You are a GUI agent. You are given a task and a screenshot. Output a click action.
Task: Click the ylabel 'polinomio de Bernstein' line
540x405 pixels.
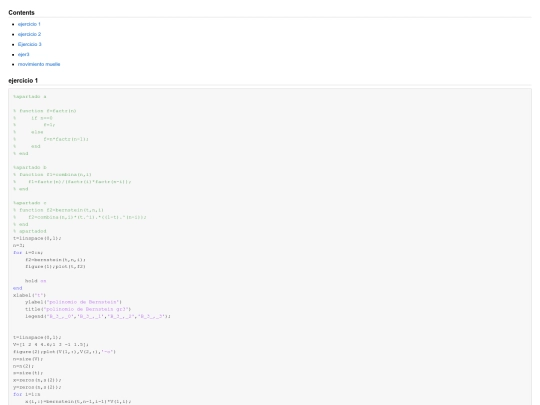tap(73, 302)
